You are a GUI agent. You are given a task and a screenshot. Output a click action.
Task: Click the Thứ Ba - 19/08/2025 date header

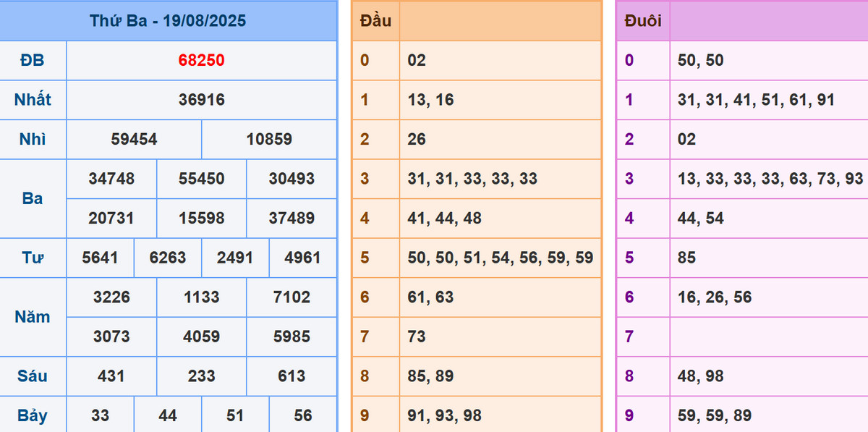point(168,21)
